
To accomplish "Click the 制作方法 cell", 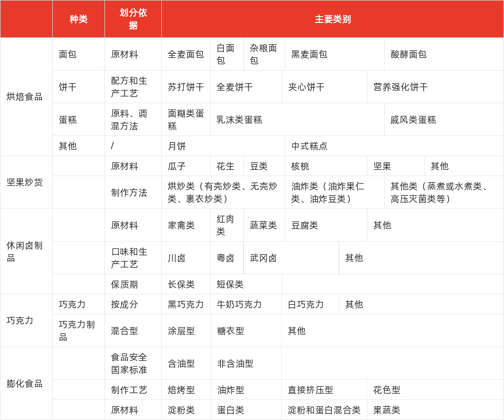I will coord(133,192).
